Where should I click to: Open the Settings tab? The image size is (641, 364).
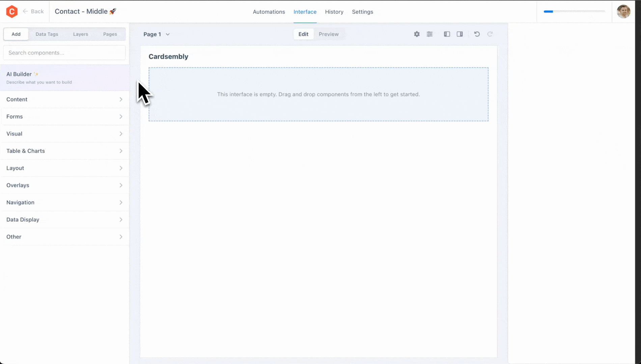pyautogui.click(x=363, y=12)
